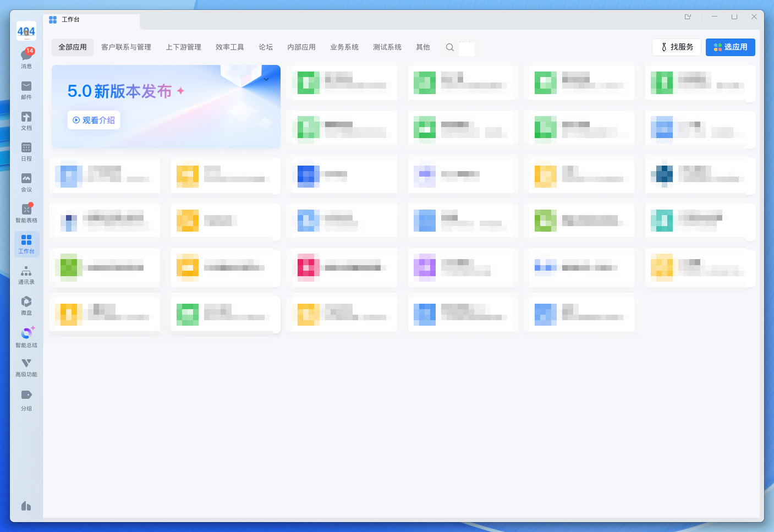Click the 404 profile avatar
This screenshot has width=774, height=532.
(26, 31)
